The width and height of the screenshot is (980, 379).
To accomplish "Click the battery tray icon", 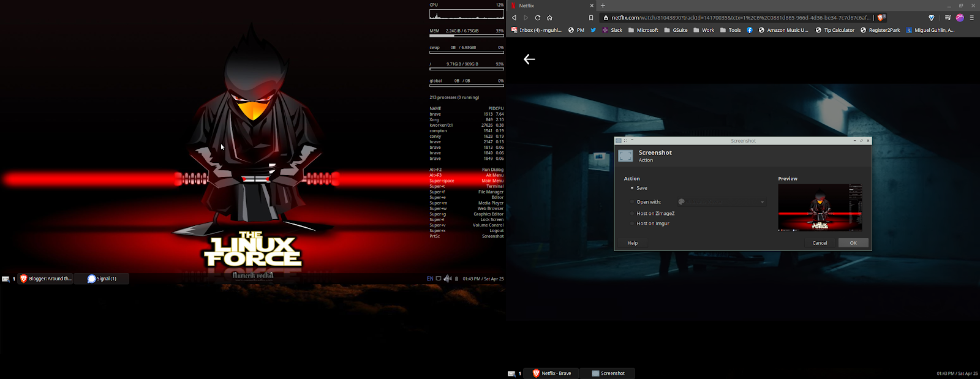I will (456, 279).
